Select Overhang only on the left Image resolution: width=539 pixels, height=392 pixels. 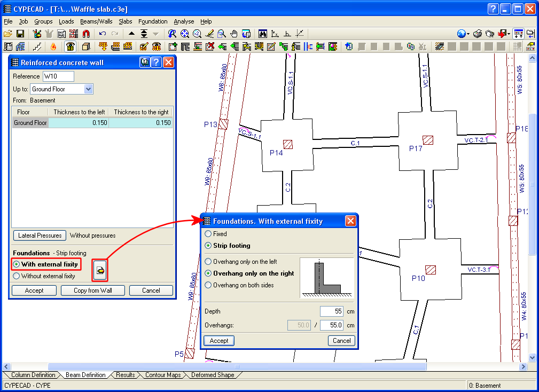click(241, 262)
